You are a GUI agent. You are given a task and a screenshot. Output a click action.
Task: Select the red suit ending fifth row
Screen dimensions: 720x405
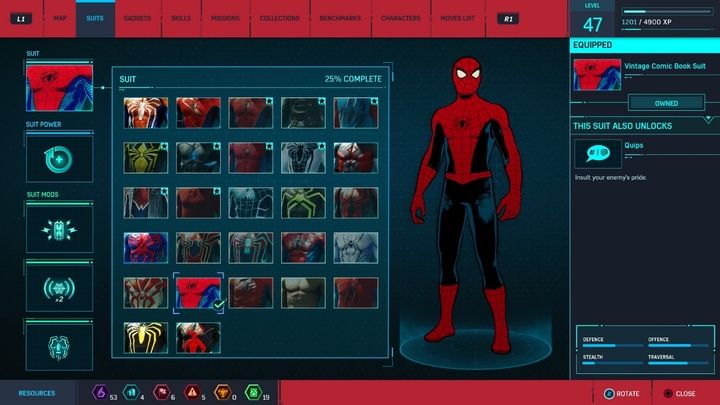pyautogui.click(x=356, y=292)
